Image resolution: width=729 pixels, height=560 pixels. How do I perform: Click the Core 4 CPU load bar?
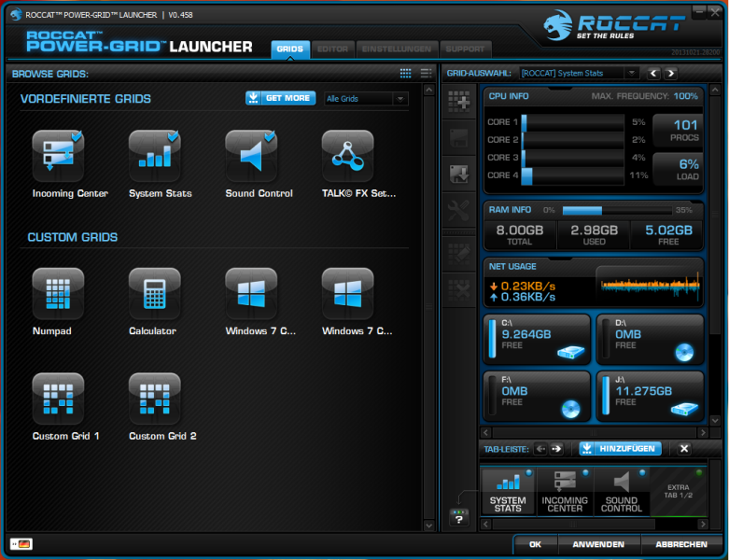[572, 175]
